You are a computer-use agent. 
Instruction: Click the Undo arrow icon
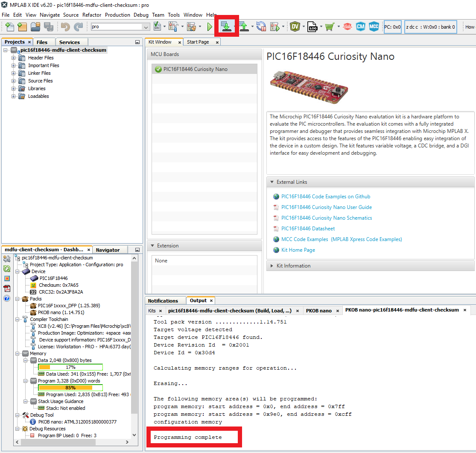coord(65,27)
